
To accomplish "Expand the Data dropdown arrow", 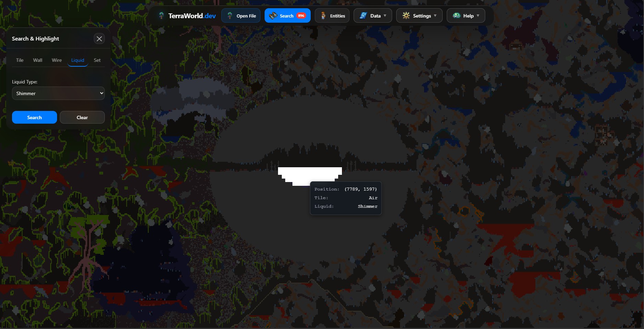I will [385, 15].
